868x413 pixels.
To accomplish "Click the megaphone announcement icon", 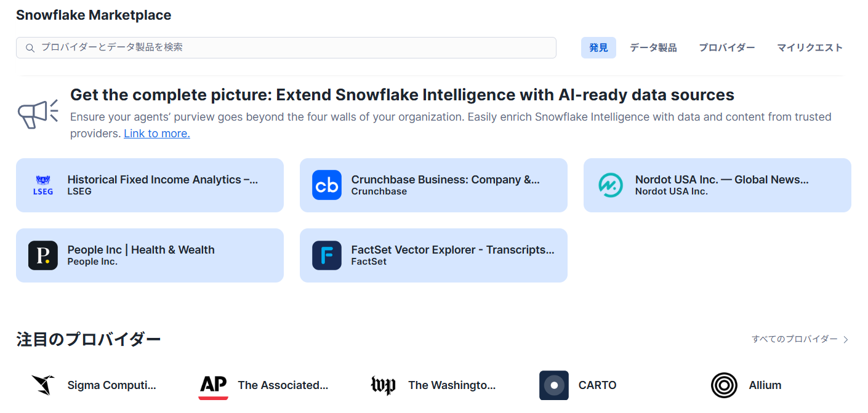I will tap(38, 114).
